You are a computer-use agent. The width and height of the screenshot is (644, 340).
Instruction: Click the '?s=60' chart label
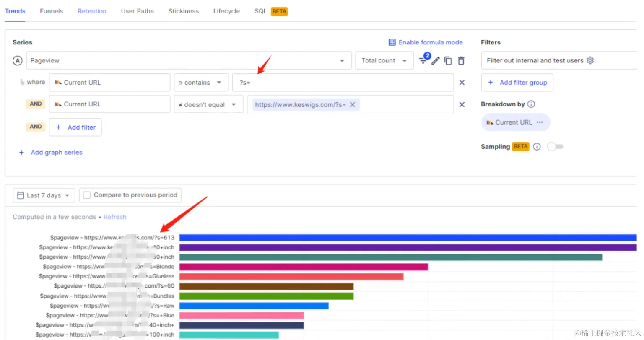(114, 286)
